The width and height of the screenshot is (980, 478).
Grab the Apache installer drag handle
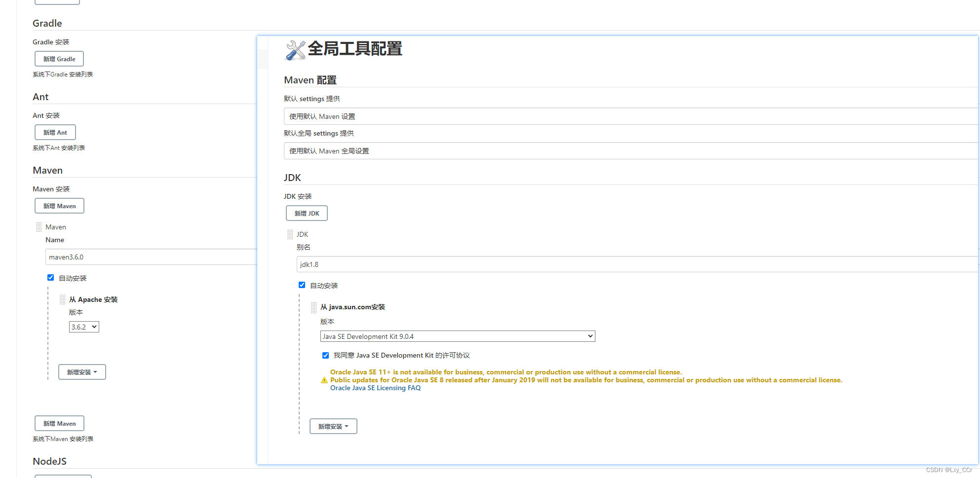point(63,299)
